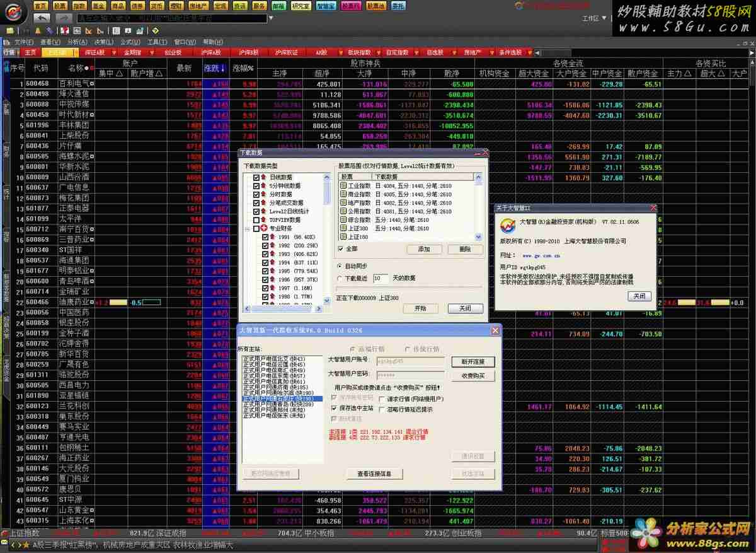Enable the 忽略行情延迟提示 checkbox
The width and height of the screenshot is (756, 553).
pyautogui.click(x=382, y=409)
